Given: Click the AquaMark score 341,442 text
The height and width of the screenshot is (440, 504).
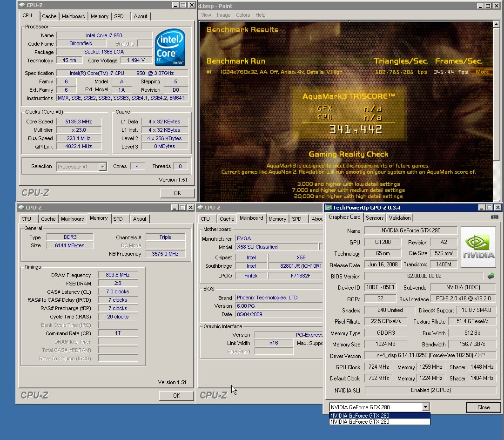Looking at the screenshot, I should pyautogui.click(x=356, y=129).
